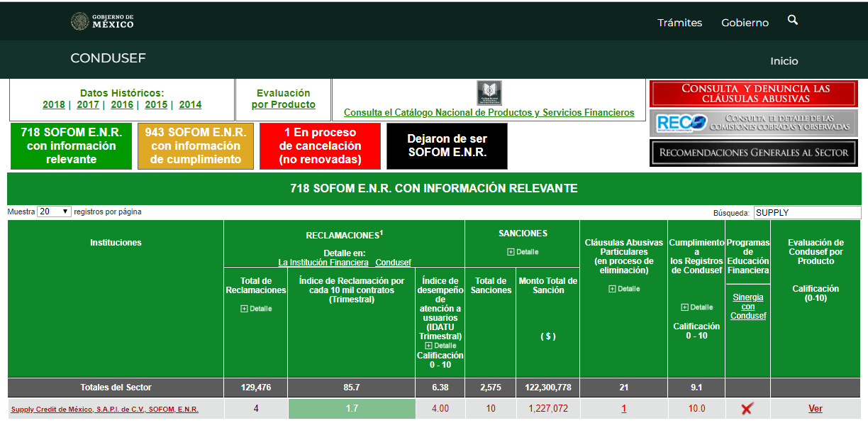The image size is (868, 428).
Task: Click the CONDUSEF site title
Action: coord(108,58)
